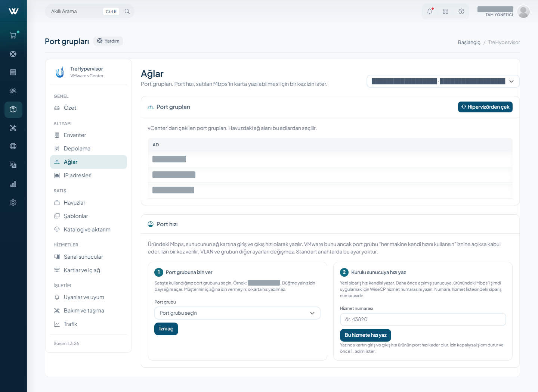Click Bu hizmete hızı yaz button
The image size is (538, 392).
pyautogui.click(x=365, y=335)
